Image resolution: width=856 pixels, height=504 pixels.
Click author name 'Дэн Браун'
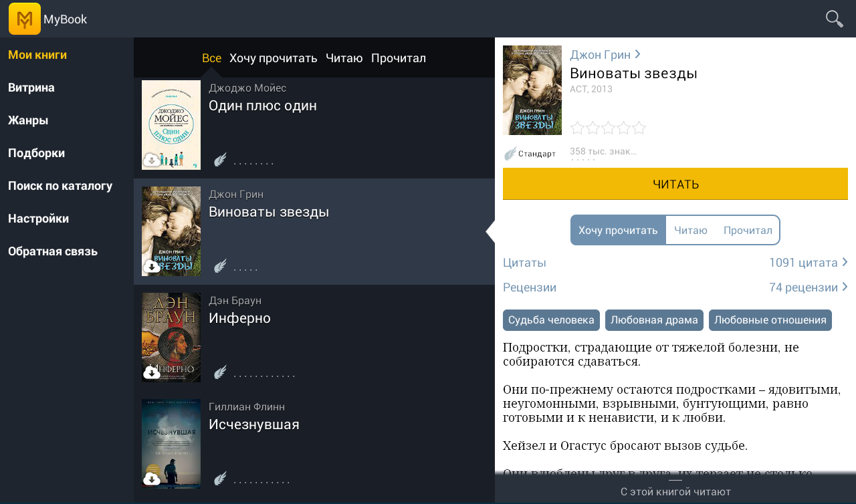pyautogui.click(x=235, y=300)
